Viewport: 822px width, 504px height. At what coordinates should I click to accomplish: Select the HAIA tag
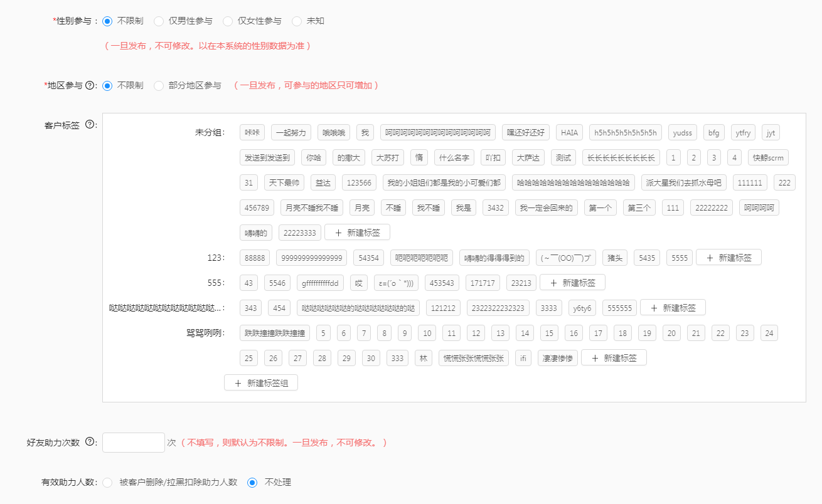[x=569, y=132]
